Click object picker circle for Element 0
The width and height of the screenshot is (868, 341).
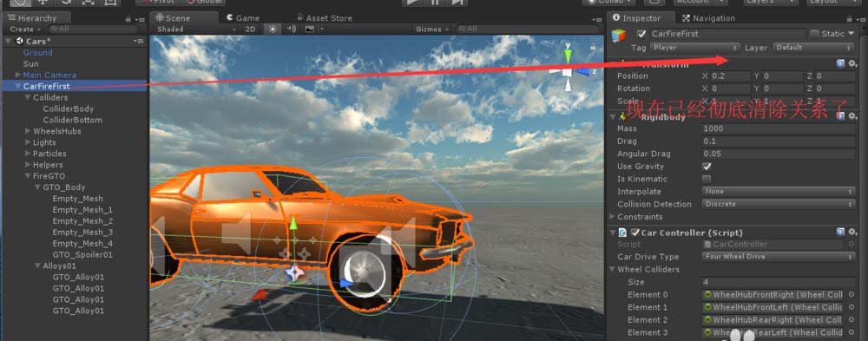point(851,294)
